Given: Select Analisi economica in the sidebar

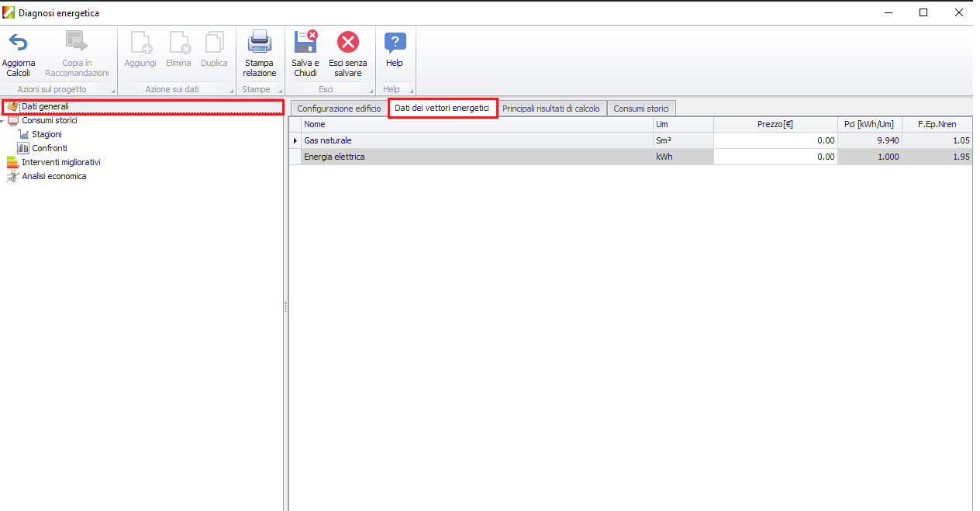Looking at the screenshot, I should (53, 176).
